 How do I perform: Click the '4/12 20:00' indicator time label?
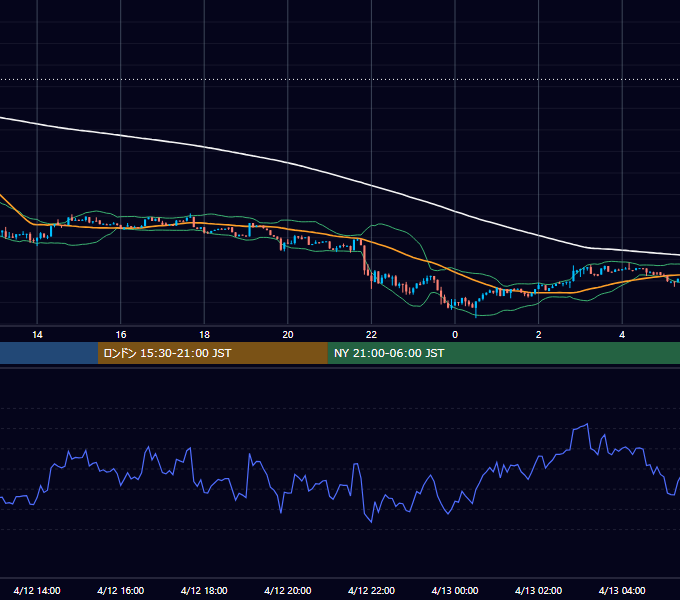click(288, 590)
